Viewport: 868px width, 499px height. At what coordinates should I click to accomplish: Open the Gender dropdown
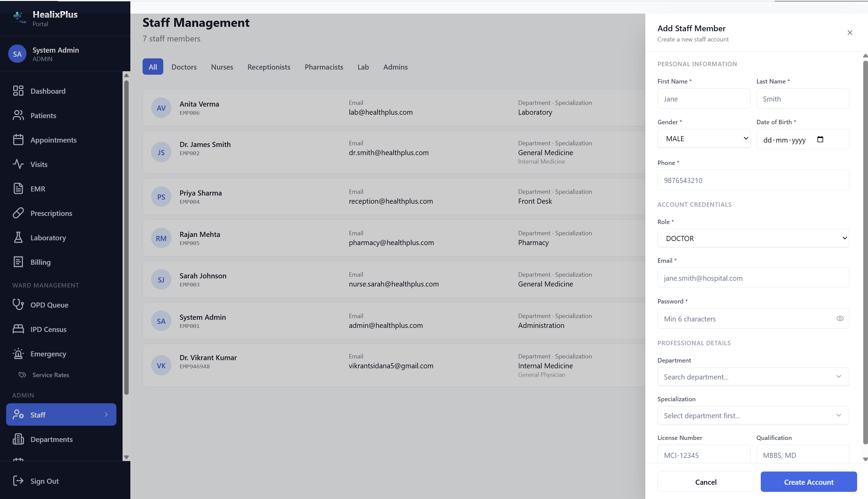(x=703, y=138)
